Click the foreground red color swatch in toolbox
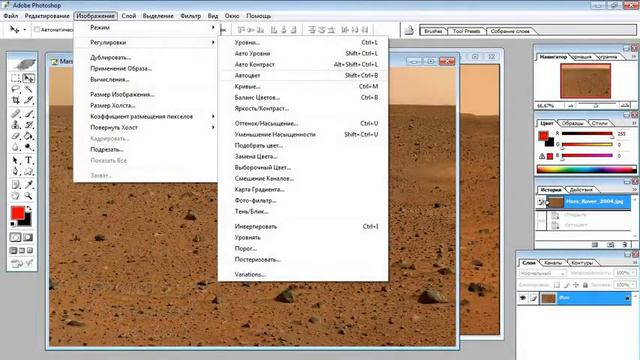640x360 pixels. point(18,213)
